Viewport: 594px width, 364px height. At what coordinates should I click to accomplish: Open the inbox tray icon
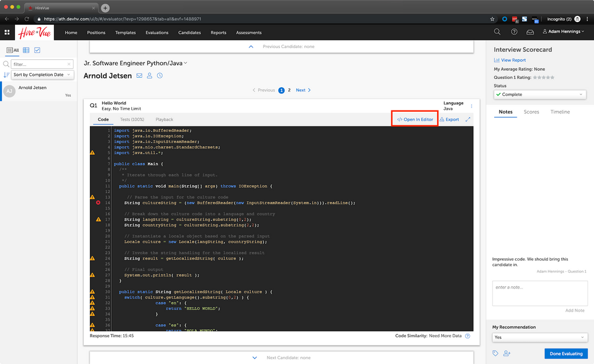point(530,32)
